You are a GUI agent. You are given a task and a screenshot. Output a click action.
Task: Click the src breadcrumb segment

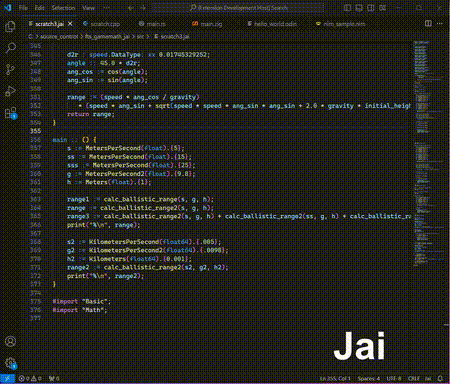(140, 37)
